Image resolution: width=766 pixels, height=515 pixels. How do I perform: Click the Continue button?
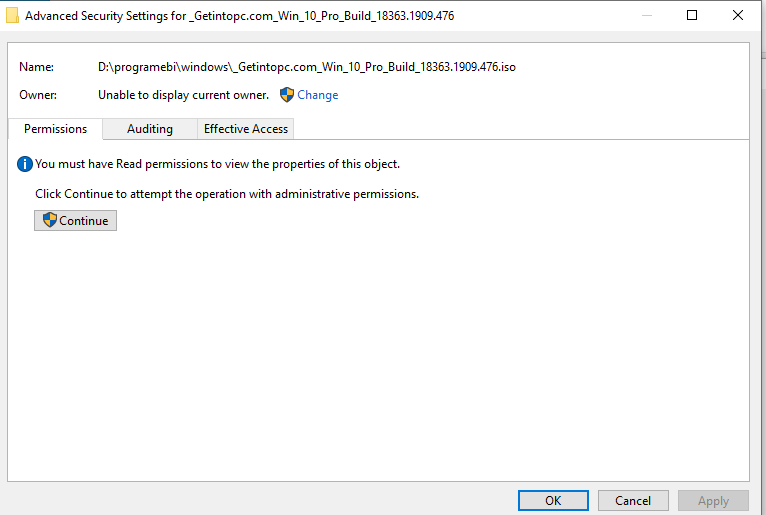coord(75,220)
